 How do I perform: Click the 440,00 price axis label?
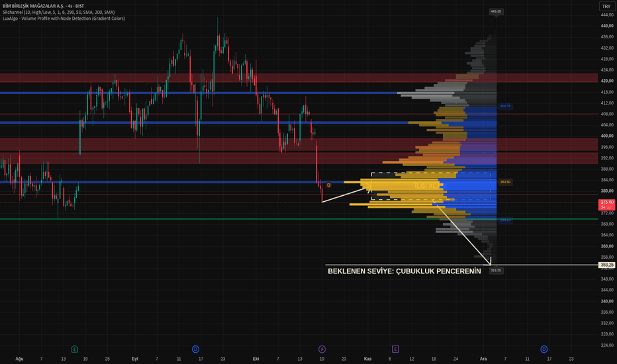[x=607, y=26]
